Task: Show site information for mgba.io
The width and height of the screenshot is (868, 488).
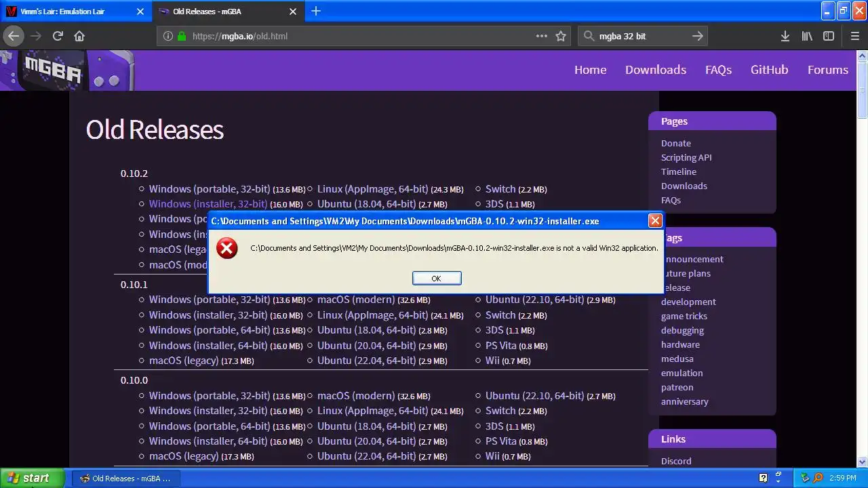Action: 167,36
